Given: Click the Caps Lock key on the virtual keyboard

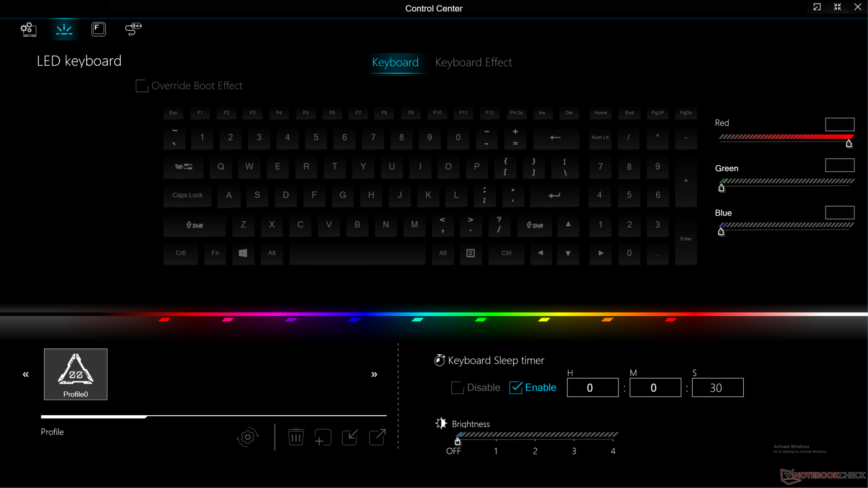Looking at the screenshot, I should point(187,195).
